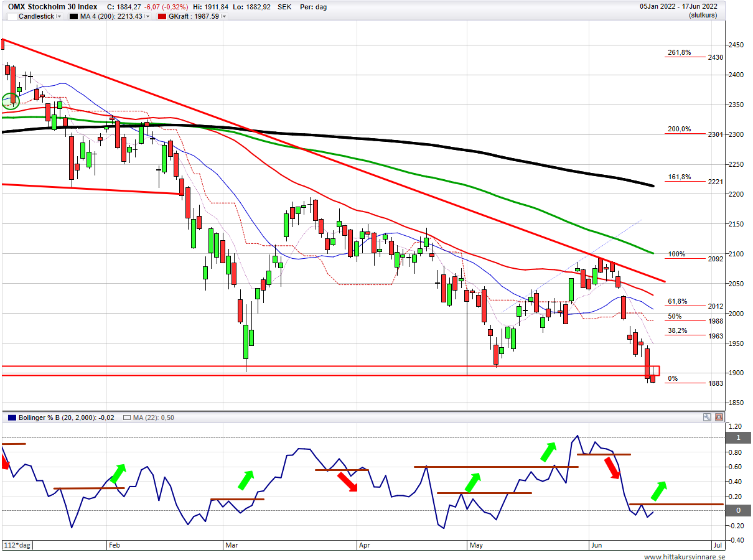Click the 1963 price value
This screenshot has width=753, height=560.
coord(716,337)
